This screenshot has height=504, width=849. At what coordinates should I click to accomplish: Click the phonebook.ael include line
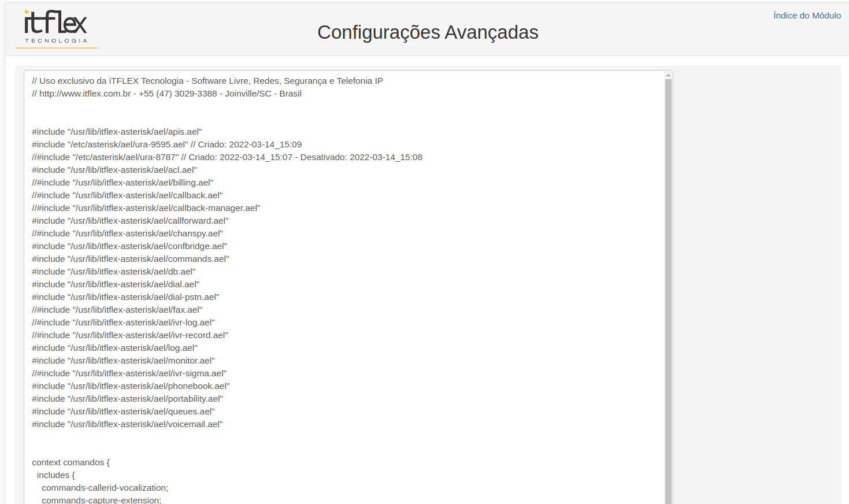pyautogui.click(x=131, y=386)
